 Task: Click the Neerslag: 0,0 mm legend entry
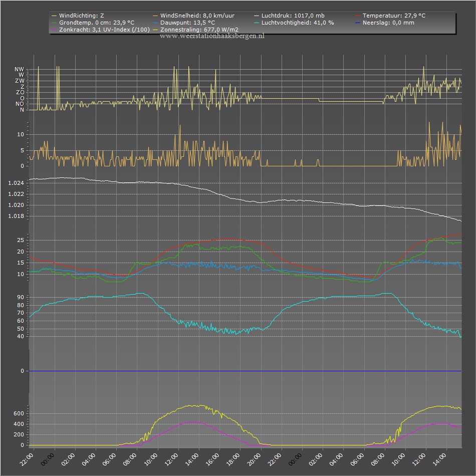click(x=385, y=23)
